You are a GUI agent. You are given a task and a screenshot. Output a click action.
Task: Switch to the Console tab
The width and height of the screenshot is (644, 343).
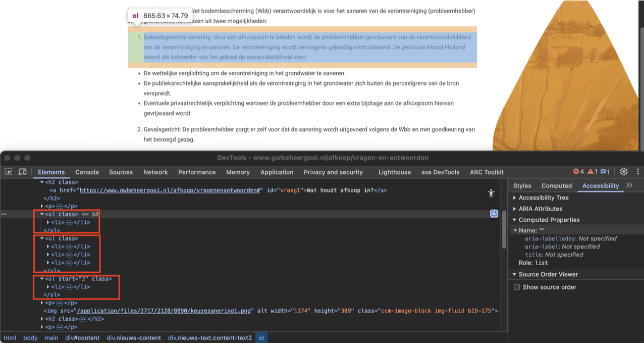coord(87,172)
